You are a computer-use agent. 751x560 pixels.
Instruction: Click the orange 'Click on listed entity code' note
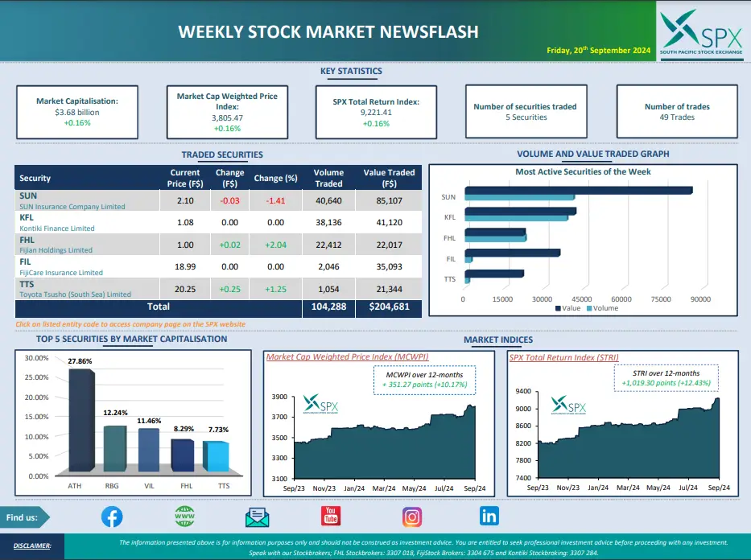[x=130, y=324]
